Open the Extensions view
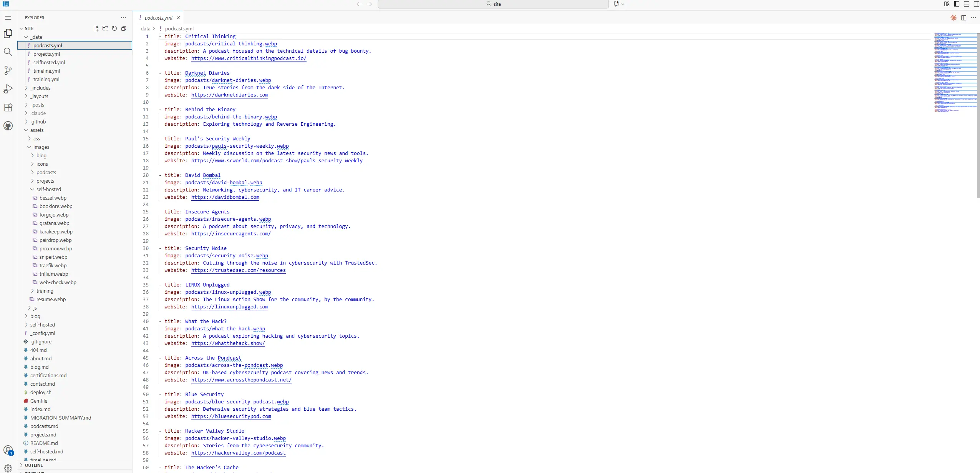This screenshot has height=473, width=980. coord(8,107)
